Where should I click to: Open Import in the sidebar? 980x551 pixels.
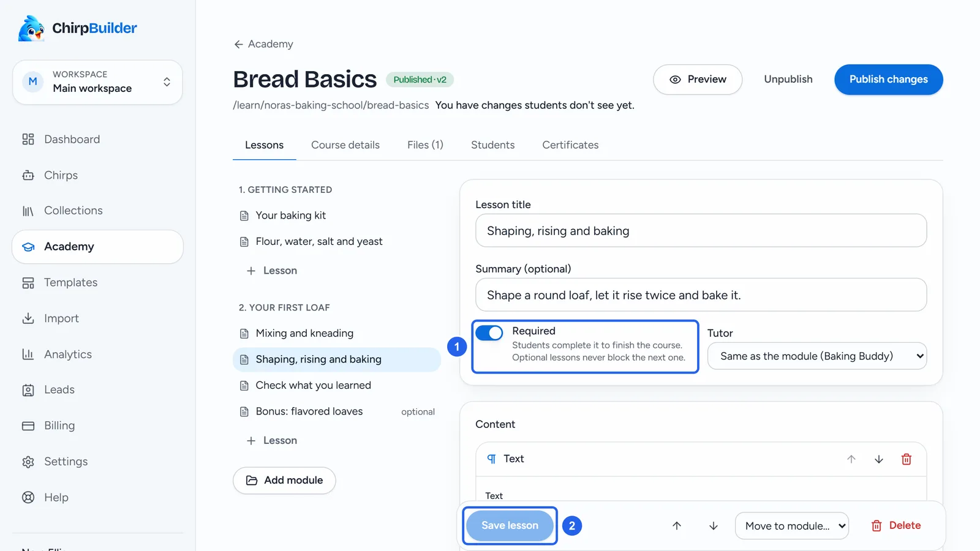[97, 318]
